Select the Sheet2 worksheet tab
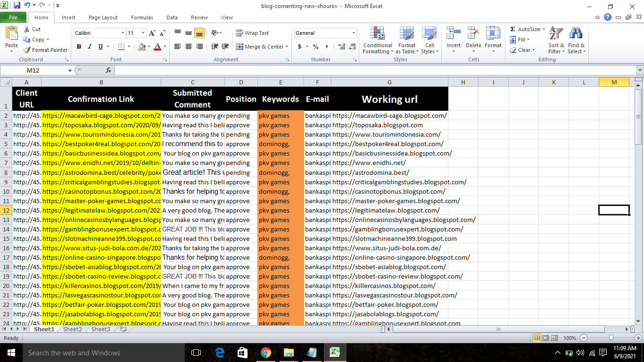644x362 pixels. point(72,329)
